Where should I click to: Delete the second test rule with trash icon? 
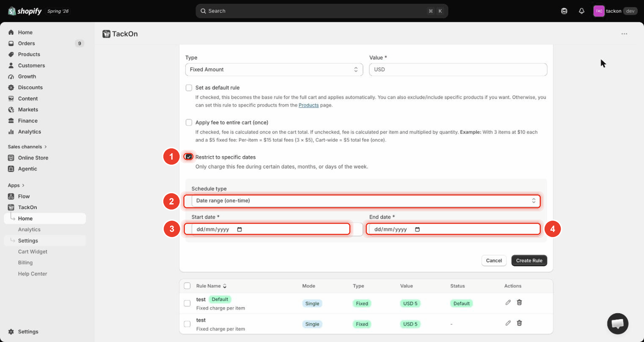pyautogui.click(x=519, y=323)
